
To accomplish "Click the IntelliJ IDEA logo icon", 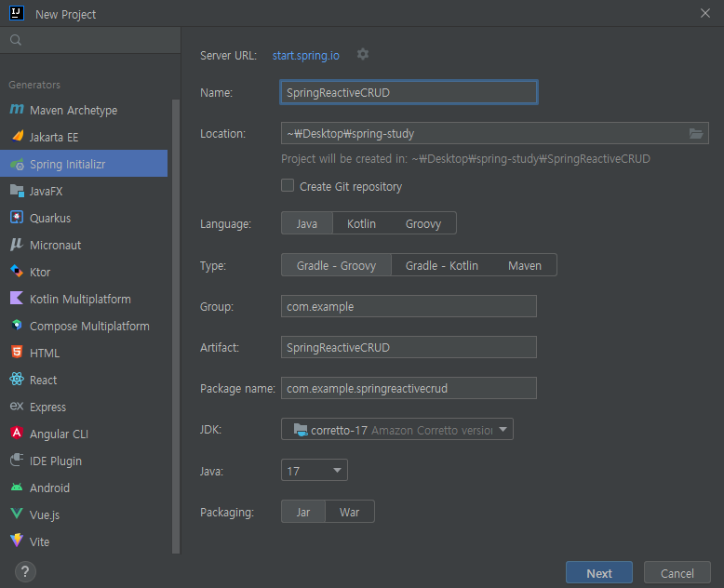I will click(x=17, y=13).
